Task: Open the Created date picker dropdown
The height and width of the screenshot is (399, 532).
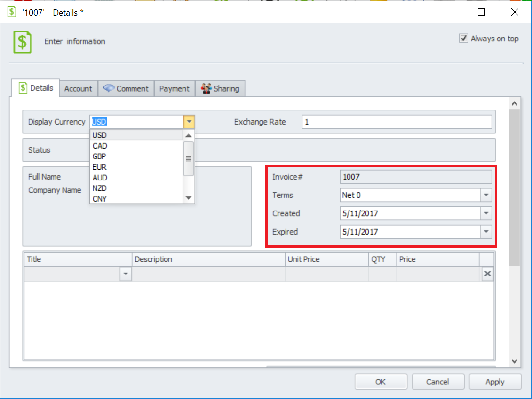Action: click(486, 213)
